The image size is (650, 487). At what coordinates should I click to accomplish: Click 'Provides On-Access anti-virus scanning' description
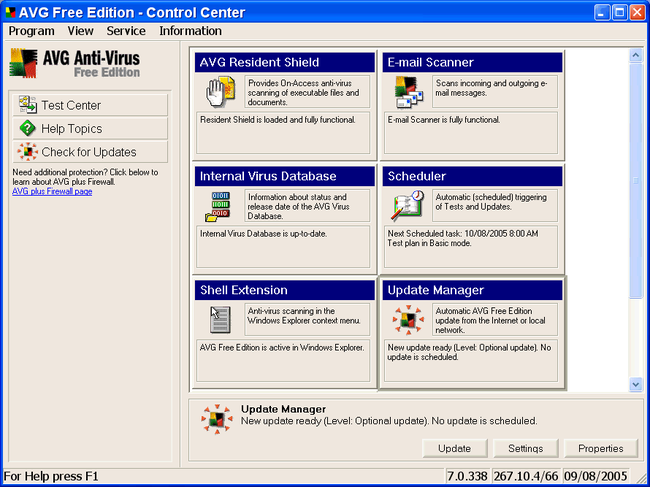pyautogui.click(x=303, y=92)
